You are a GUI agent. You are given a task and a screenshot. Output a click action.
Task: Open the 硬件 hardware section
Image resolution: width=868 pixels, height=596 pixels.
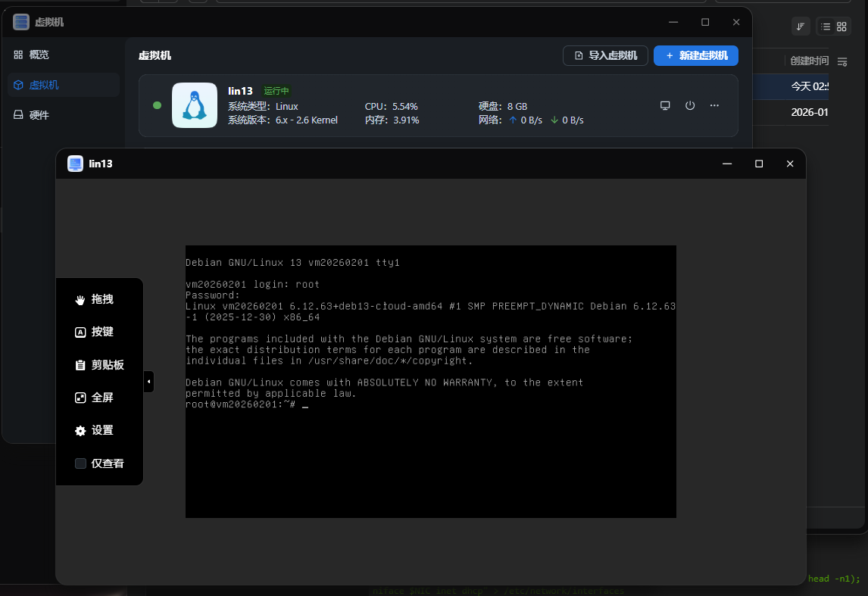38,115
